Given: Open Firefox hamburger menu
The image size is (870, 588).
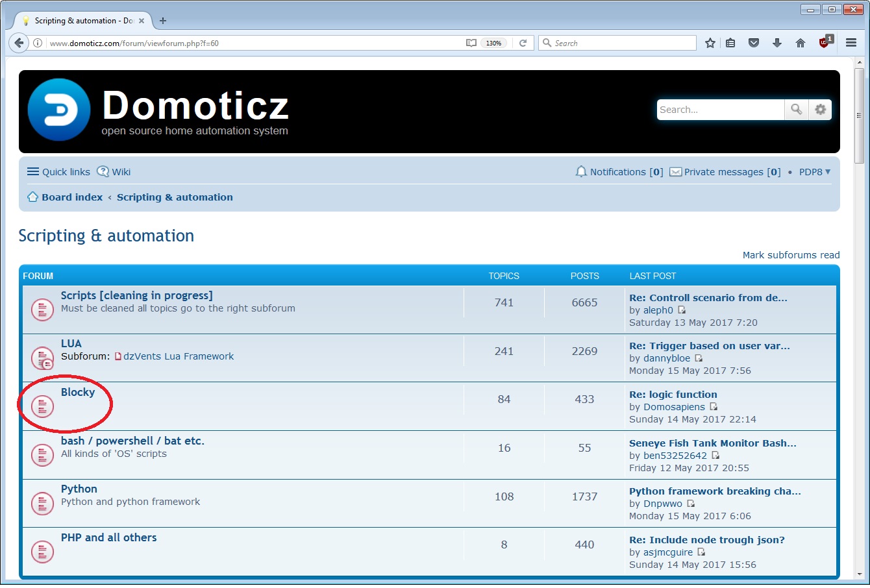Looking at the screenshot, I should click(851, 43).
